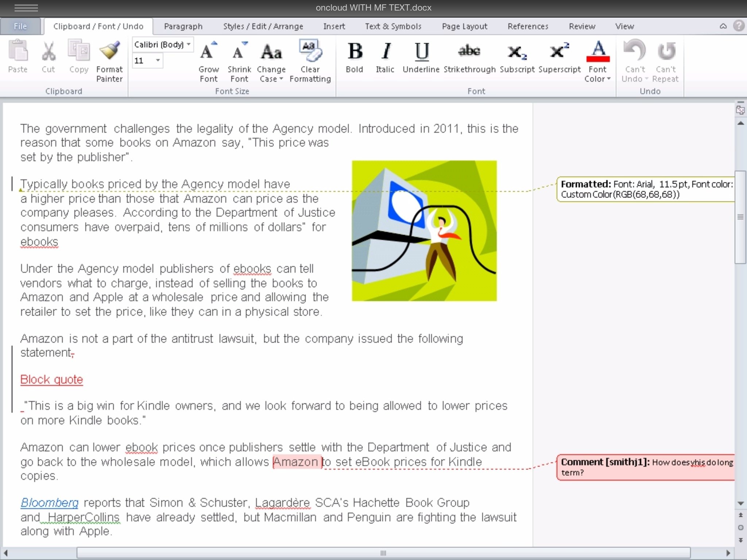Click the smithj1 comment balloon
Image resolution: width=747 pixels, height=560 pixels.
coord(646,467)
